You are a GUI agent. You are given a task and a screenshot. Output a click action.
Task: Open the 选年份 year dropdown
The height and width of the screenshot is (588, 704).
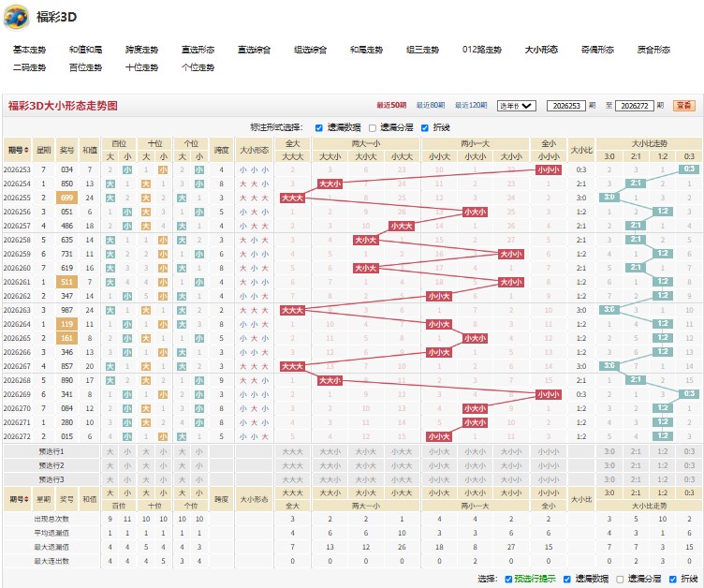point(517,106)
